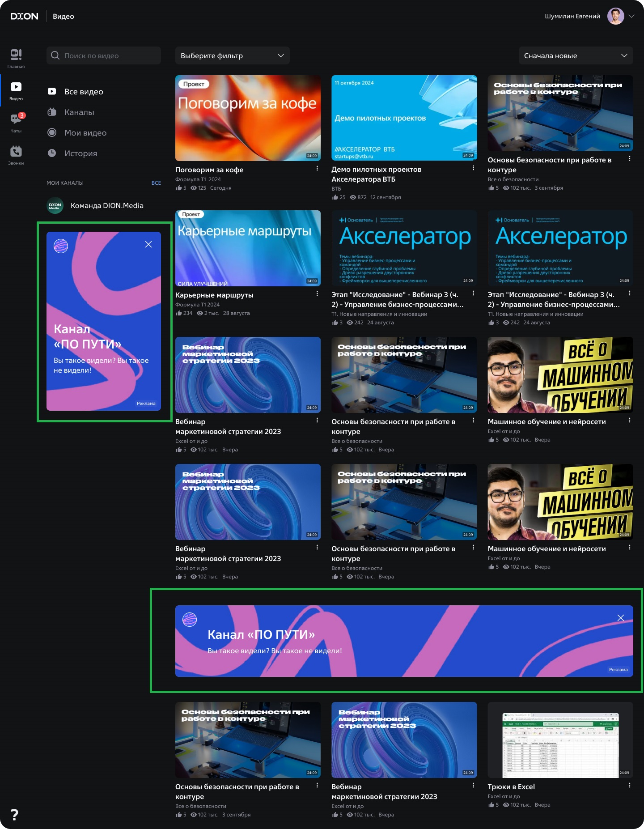The image size is (644, 829).
Task: Close the wide Канал «ПО ПУТИ» banner
Action: point(620,618)
